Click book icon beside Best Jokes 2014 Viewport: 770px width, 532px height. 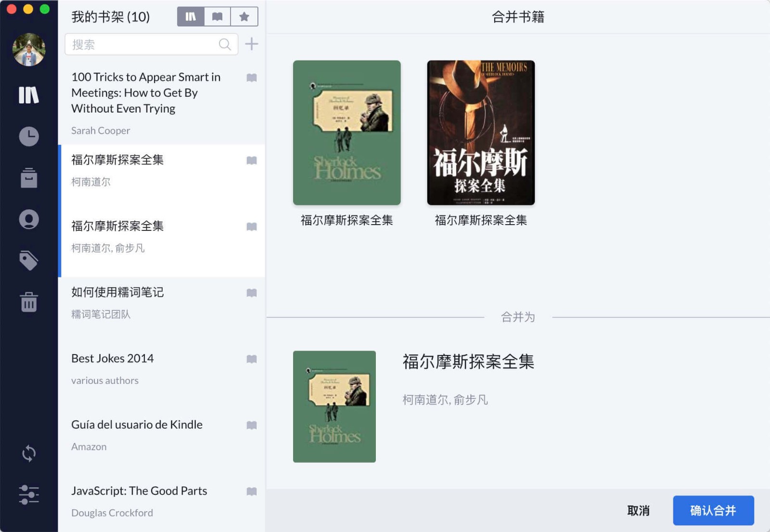pyautogui.click(x=252, y=359)
